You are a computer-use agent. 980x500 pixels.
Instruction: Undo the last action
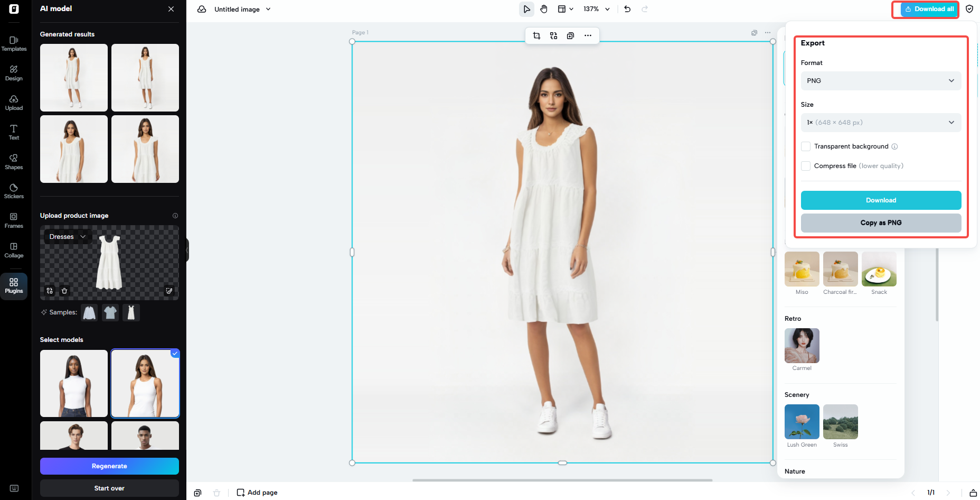tap(627, 9)
